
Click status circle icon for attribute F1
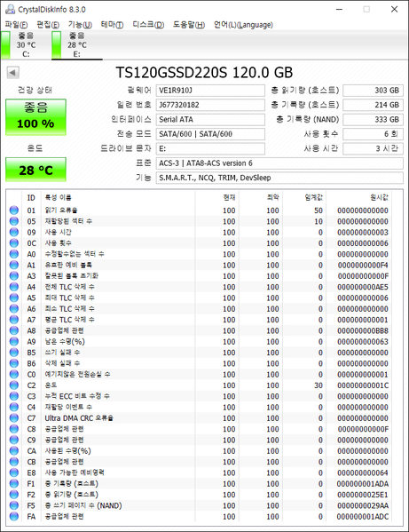point(14,483)
